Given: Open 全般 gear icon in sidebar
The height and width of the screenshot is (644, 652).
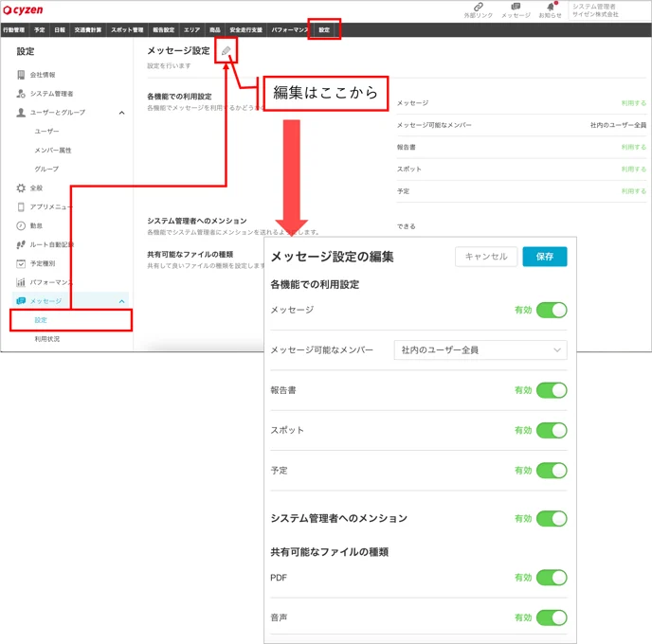Looking at the screenshot, I should 21,188.
